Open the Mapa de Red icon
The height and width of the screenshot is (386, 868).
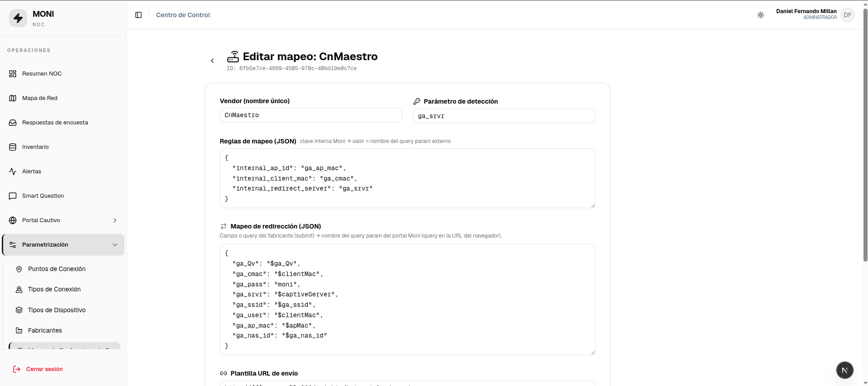click(13, 98)
